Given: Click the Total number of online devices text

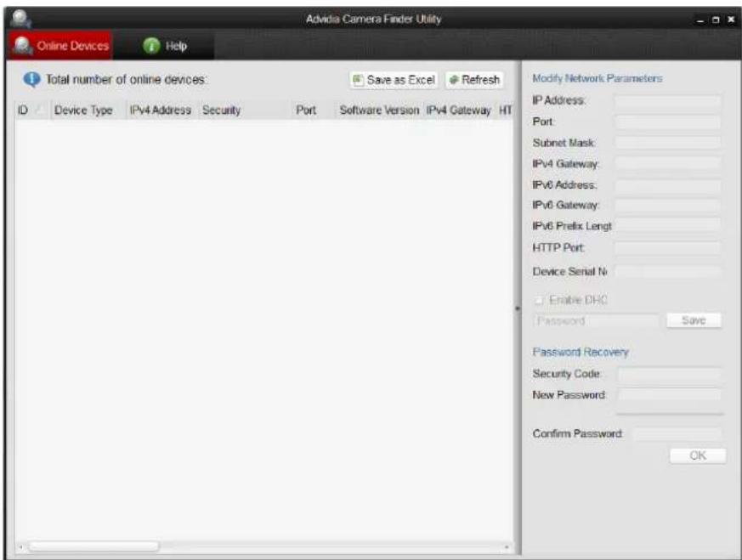Looking at the screenshot, I should click(126, 80).
